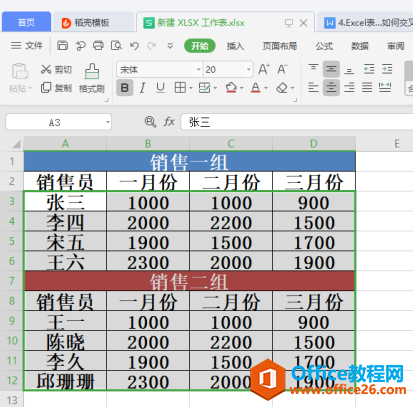Viewport: 413px width, 407px height.
Task: Click the select-all corner triangle
Action: 16,144
